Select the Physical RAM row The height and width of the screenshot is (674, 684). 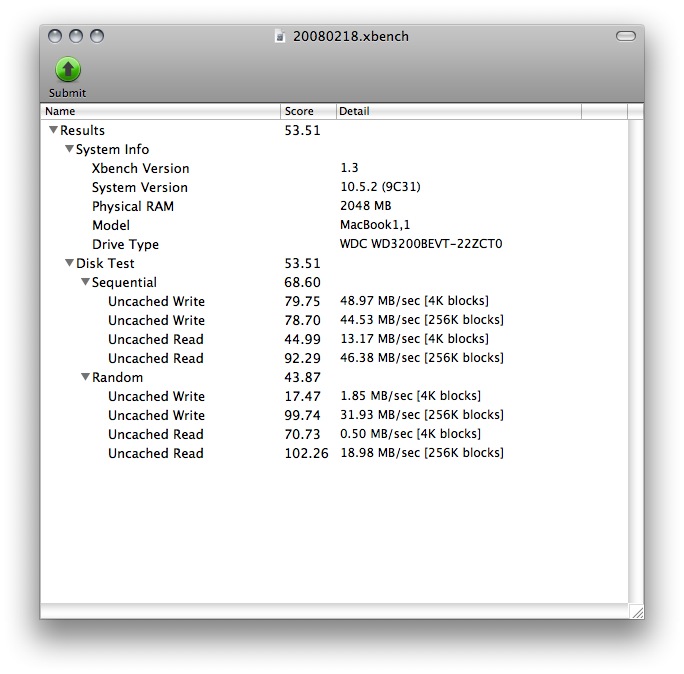(x=334, y=206)
